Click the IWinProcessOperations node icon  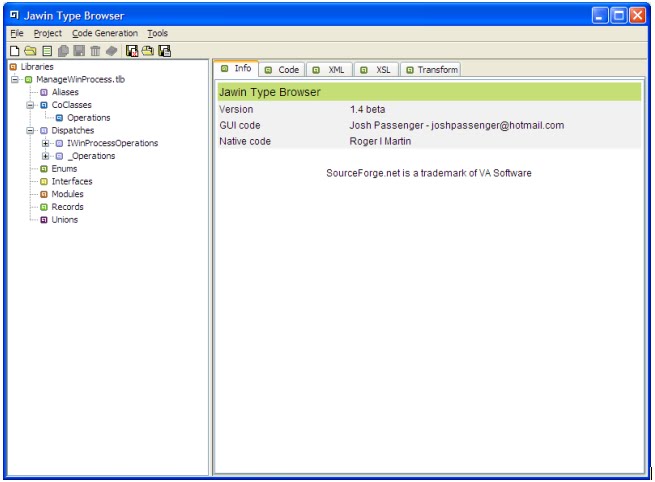(x=59, y=143)
